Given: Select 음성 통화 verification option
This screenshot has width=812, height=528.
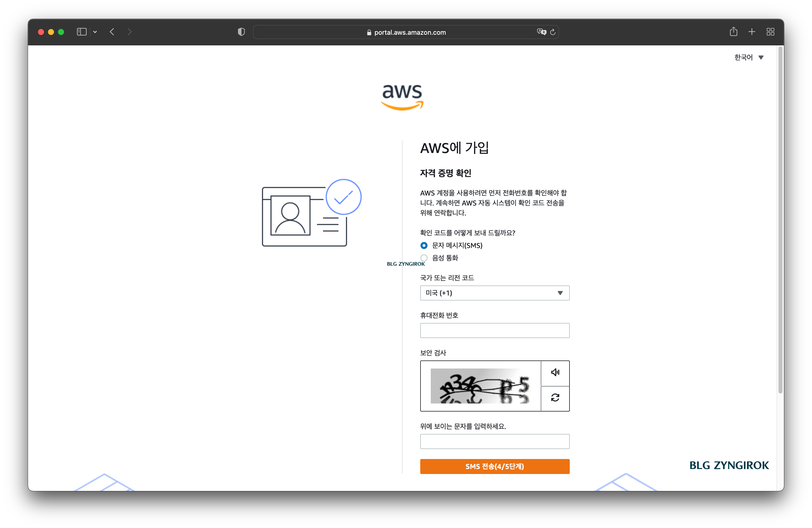Looking at the screenshot, I should tap(424, 258).
